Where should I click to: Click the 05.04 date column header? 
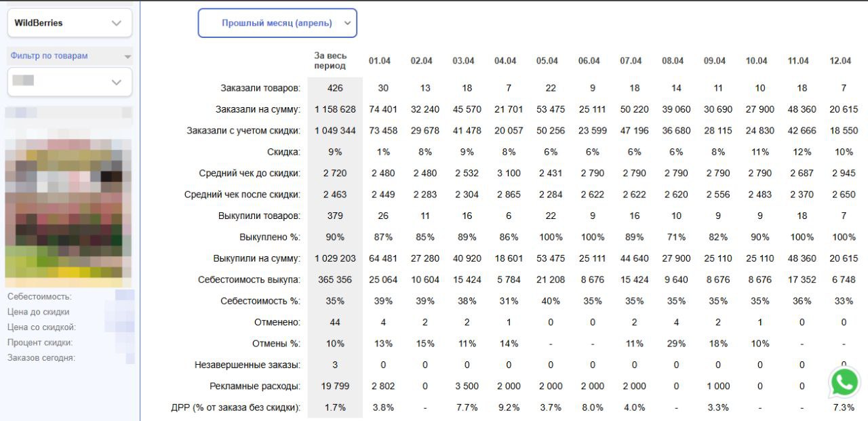pyautogui.click(x=547, y=61)
